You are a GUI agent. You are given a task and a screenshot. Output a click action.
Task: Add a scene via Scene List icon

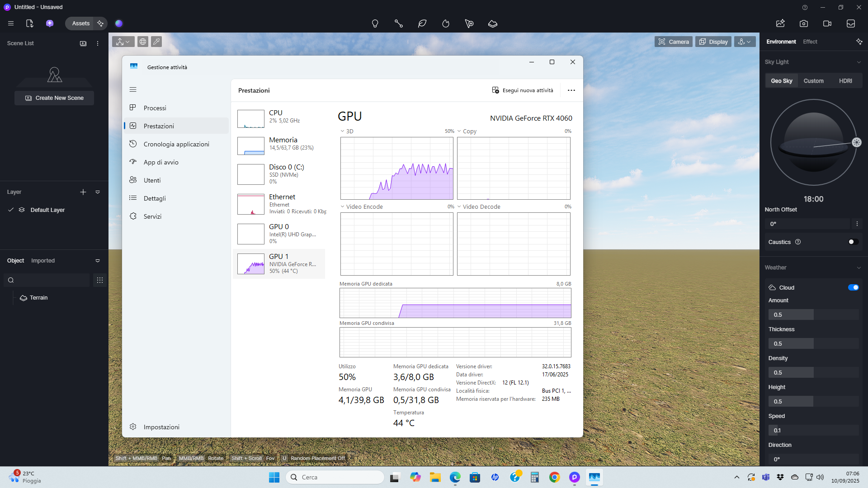click(83, 43)
